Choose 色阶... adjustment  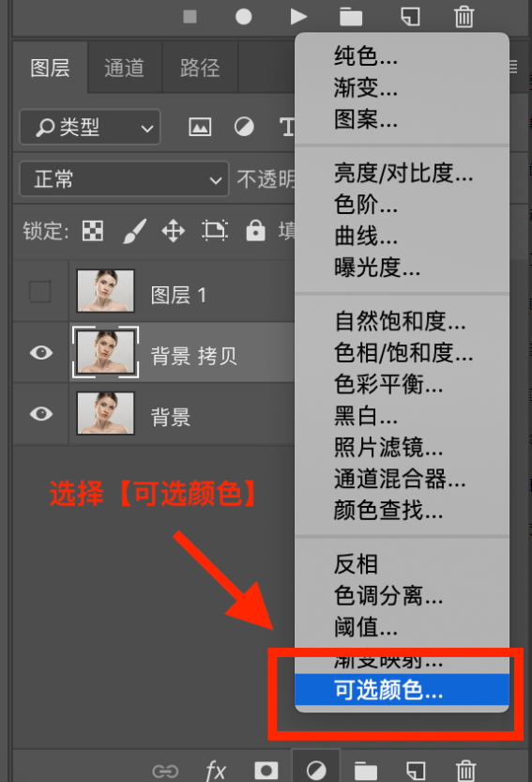pos(402,205)
